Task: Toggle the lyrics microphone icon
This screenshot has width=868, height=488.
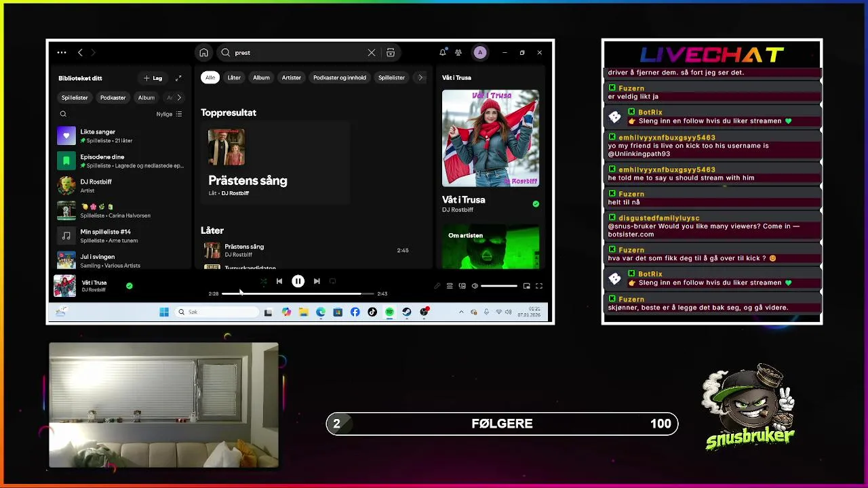Action: [437, 286]
